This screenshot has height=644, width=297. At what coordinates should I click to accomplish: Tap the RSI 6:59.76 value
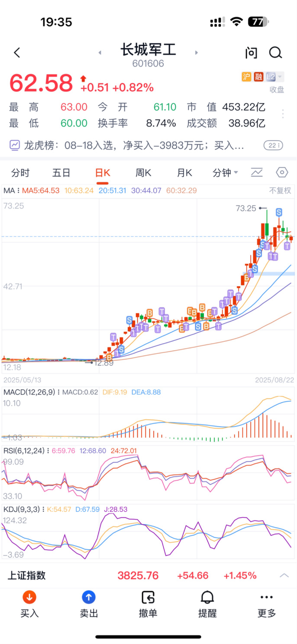pos(63,451)
